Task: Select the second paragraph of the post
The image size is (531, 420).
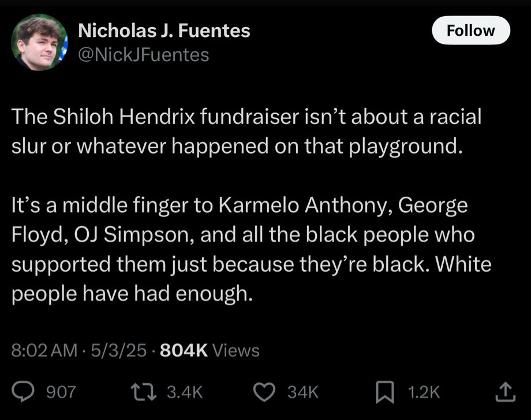Action: (x=251, y=249)
